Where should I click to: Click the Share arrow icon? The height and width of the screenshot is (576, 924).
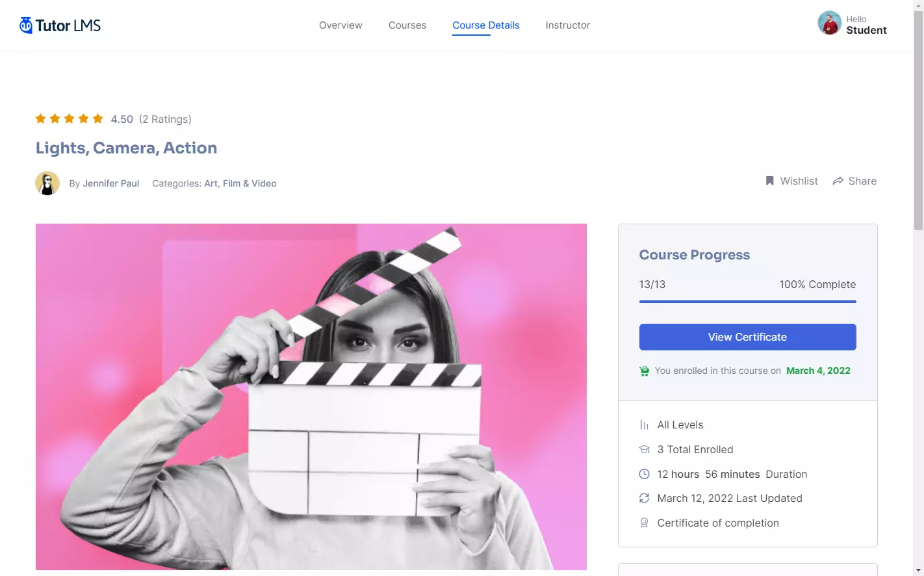coord(838,181)
